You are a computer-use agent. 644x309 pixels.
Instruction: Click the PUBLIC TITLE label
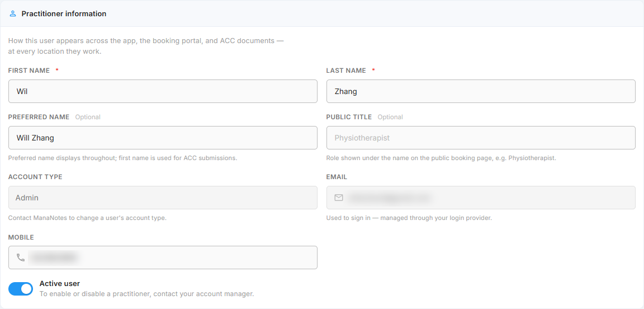tap(349, 117)
